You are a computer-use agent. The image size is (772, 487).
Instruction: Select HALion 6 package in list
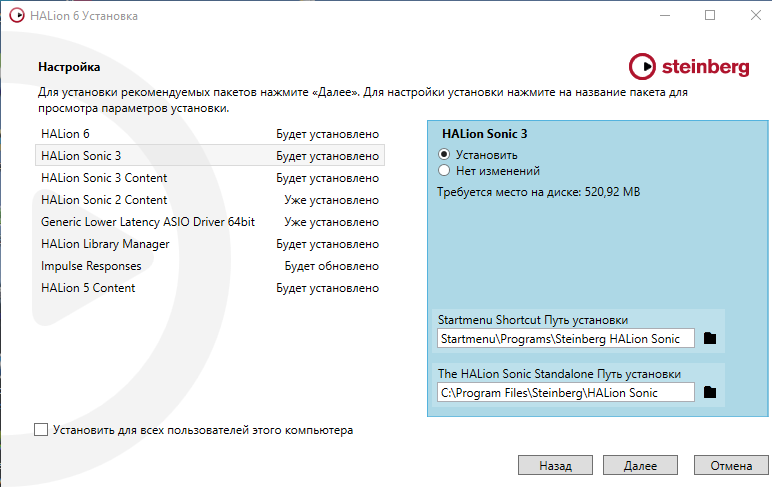66,134
